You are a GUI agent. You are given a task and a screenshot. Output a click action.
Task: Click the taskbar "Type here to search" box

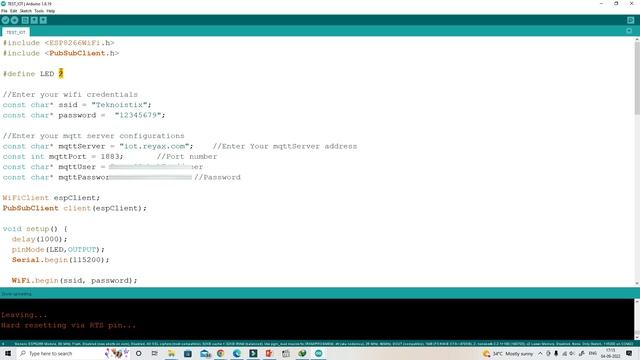click(60, 353)
